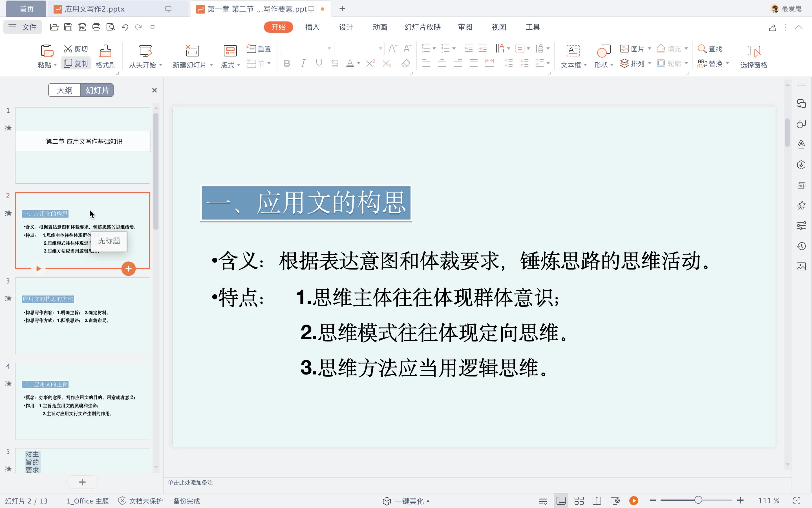Click the Paste clipboard icon
The height and width of the screenshot is (508, 812).
click(47, 51)
